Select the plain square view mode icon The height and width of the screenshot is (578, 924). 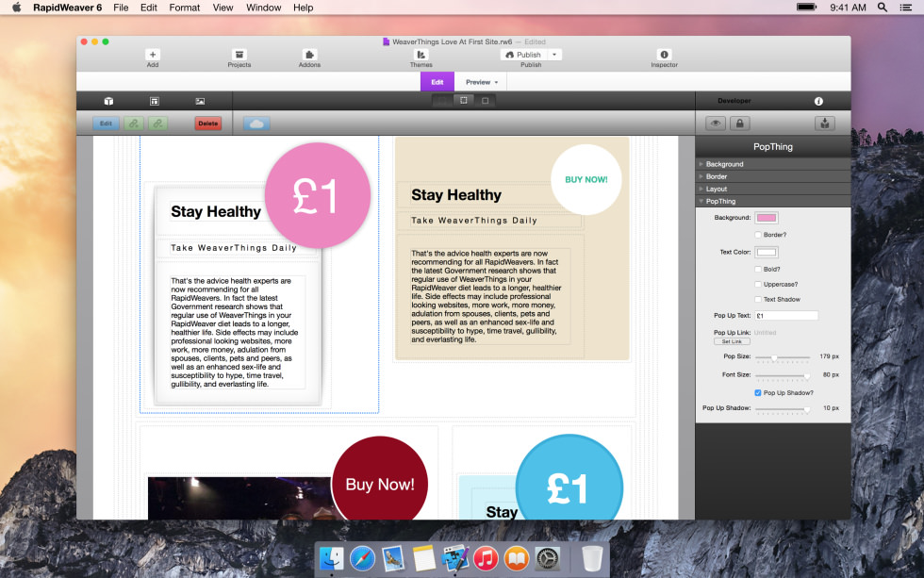[x=485, y=101]
